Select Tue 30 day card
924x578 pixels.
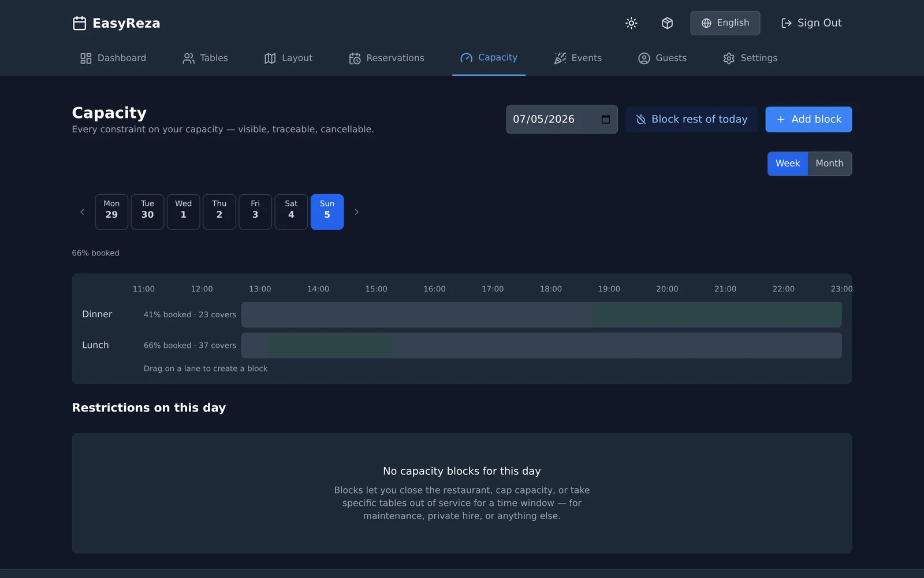point(147,212)
